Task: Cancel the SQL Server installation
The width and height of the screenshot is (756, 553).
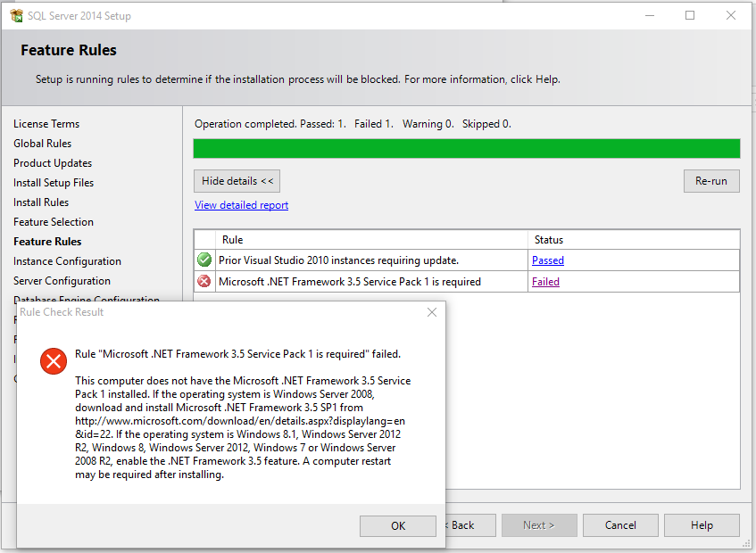Action: (x=620, y=524)
